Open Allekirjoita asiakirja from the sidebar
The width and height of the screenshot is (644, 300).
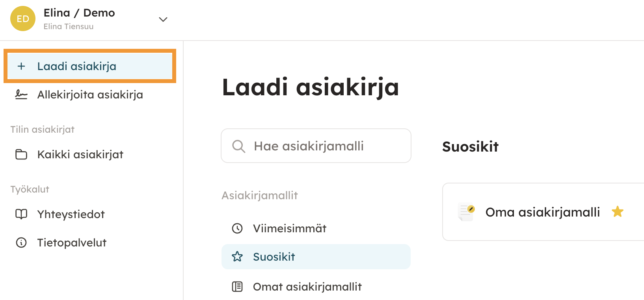(90, 95)
